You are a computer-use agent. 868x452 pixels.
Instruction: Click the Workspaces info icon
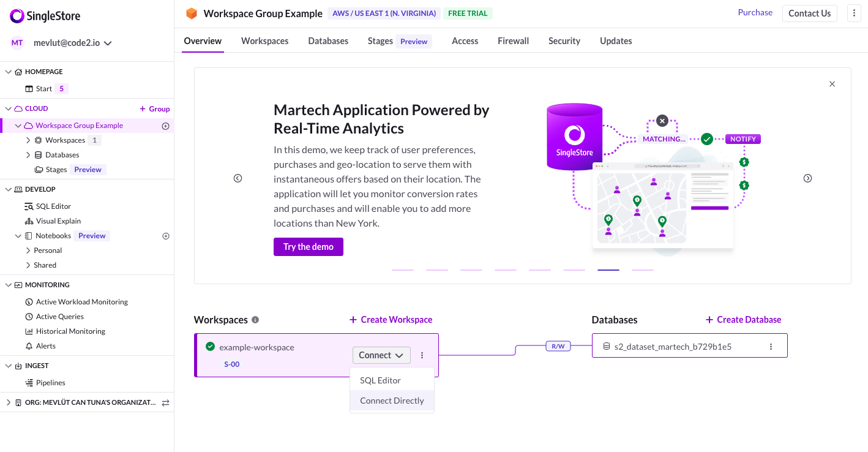coord(255,320)
